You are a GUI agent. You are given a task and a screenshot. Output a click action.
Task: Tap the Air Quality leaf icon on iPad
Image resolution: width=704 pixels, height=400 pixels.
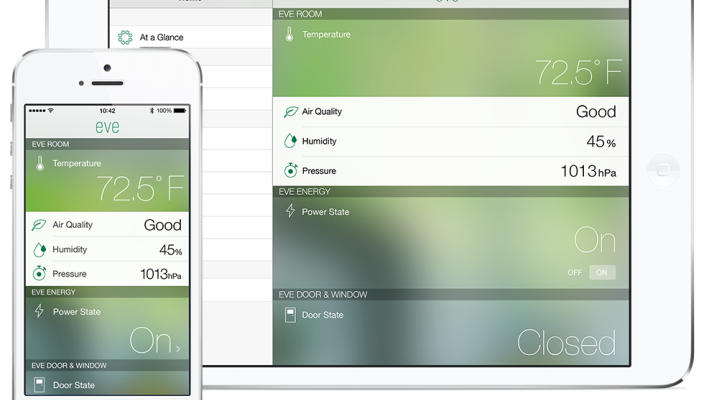pyautogui.click(x=291, y=113)
